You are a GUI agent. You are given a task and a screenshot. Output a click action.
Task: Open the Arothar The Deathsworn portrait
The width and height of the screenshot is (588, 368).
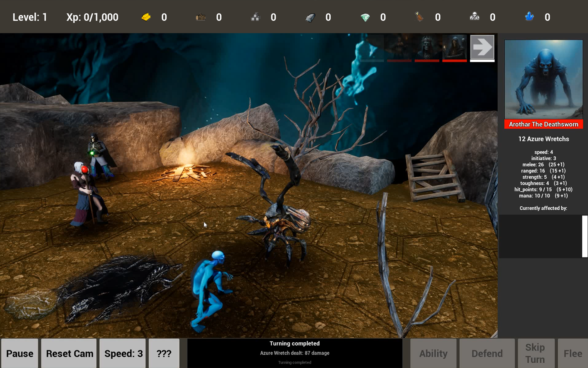543,79
